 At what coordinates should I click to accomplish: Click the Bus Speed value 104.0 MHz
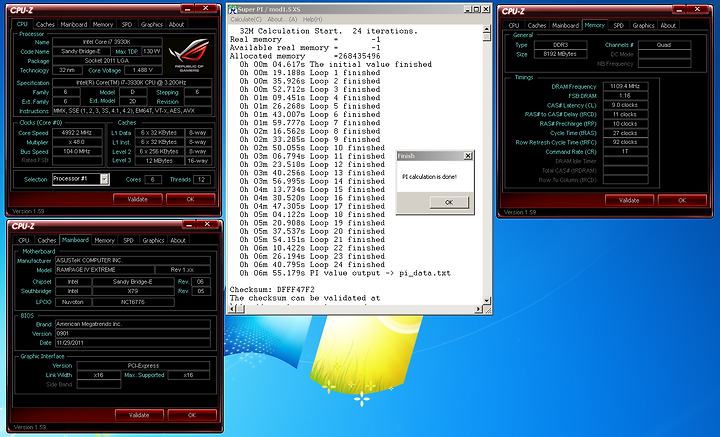77,151
